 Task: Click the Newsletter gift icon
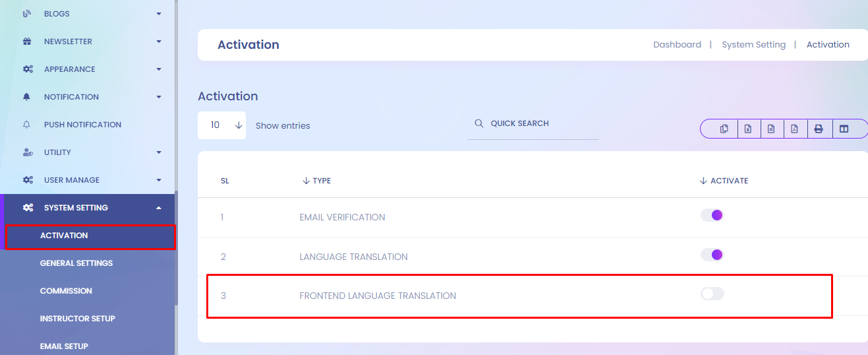click(27, 42)
